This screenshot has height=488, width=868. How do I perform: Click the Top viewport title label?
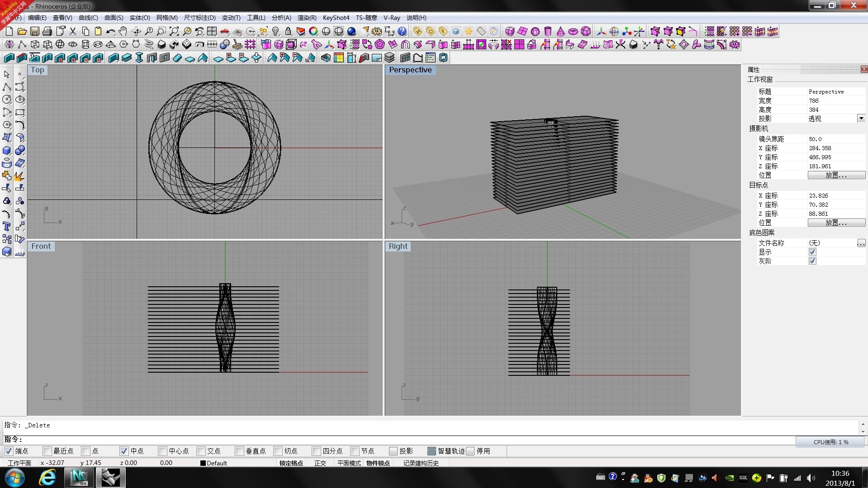[x=38, y=70]
